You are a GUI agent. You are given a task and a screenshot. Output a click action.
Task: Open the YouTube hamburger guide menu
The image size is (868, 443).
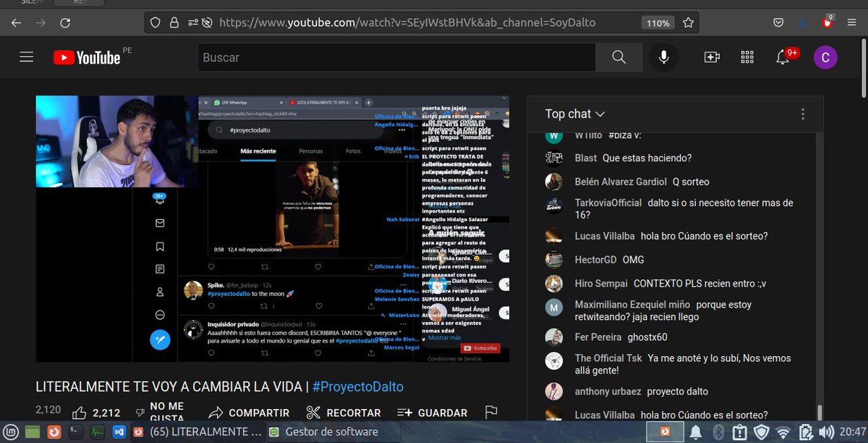click(27, 57)
